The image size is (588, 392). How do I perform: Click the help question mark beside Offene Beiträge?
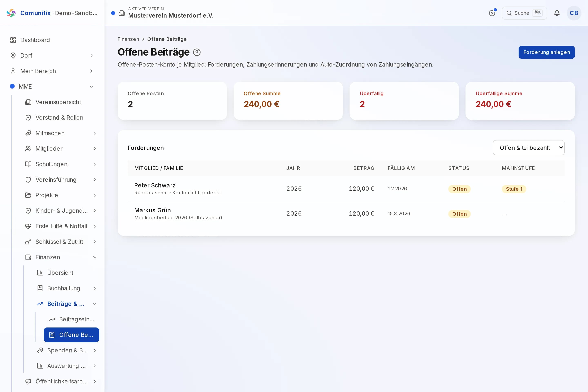(x=197, y=52)
